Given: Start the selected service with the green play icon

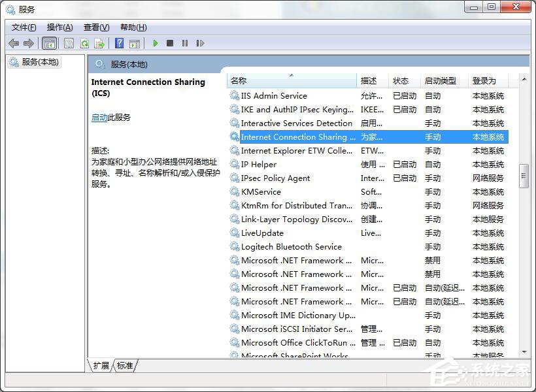Looking at the screenshot, I should click(x=155, y=43).
